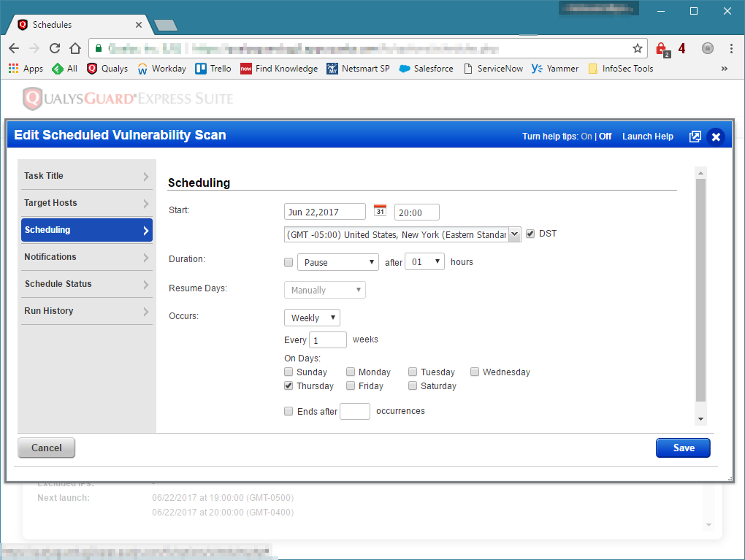
Task: Click the red lock extension icon
Action: (662, 49)
